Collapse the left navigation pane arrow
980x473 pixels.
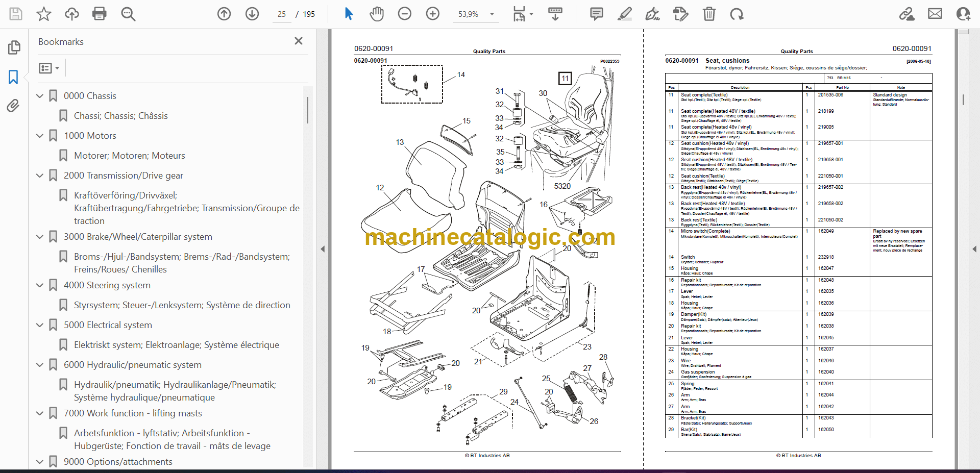323,249
